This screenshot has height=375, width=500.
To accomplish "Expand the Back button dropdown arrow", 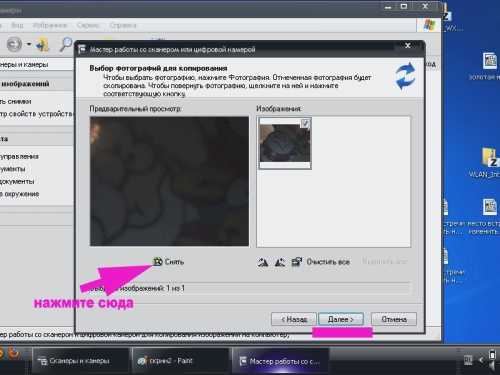I will 29,44.
